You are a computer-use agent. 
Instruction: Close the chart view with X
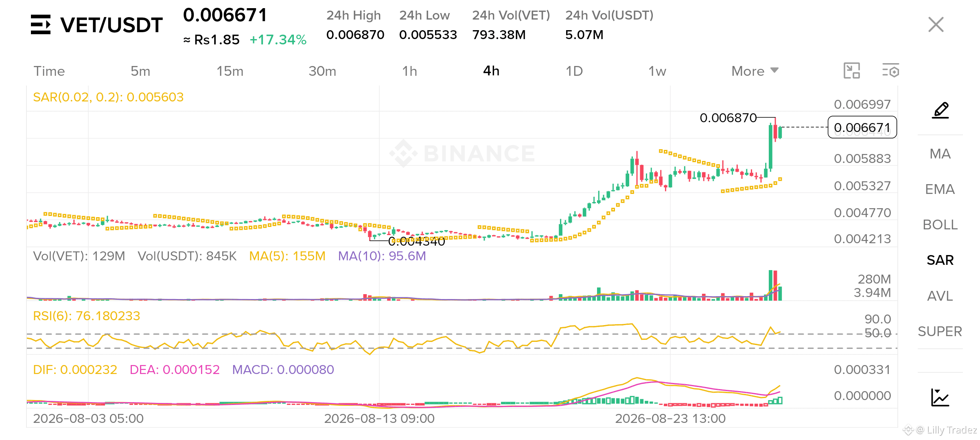pos(936,24)
